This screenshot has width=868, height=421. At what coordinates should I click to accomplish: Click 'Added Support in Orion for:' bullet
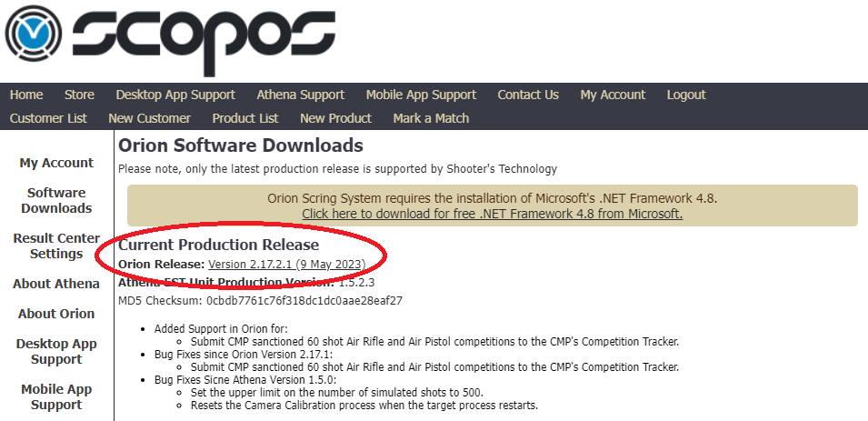(x=221, y=328)
